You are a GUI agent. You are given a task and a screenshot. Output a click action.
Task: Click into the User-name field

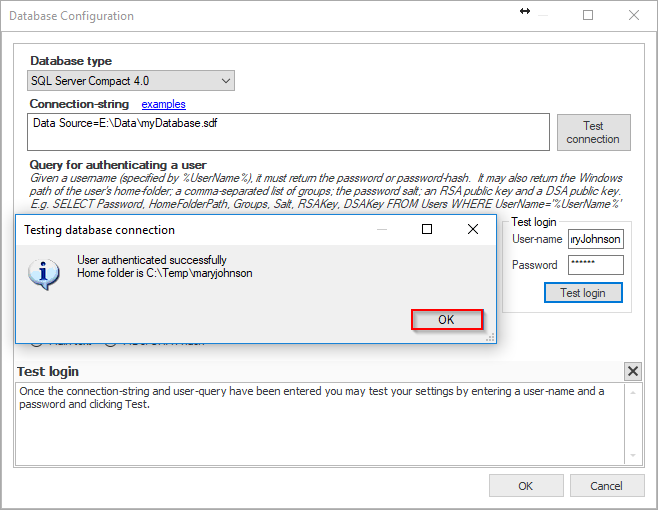pyautogui.click(x=595, y=239)
